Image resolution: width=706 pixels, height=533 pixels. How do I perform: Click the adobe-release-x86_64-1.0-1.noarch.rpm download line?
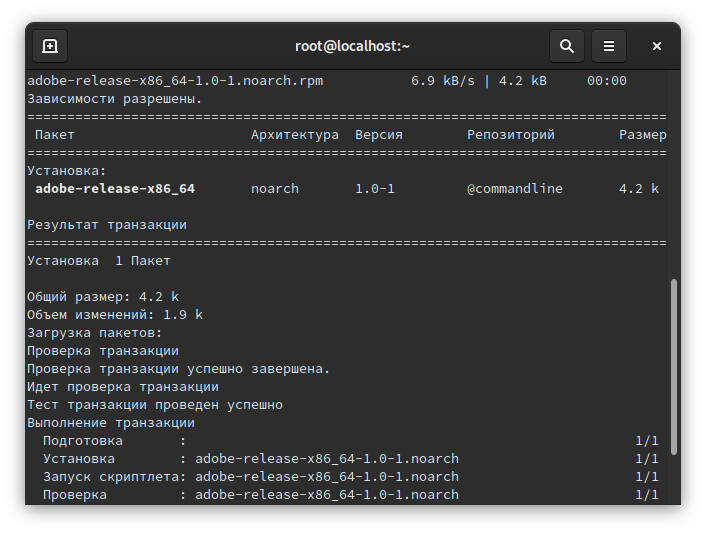(x=327, y=81)
